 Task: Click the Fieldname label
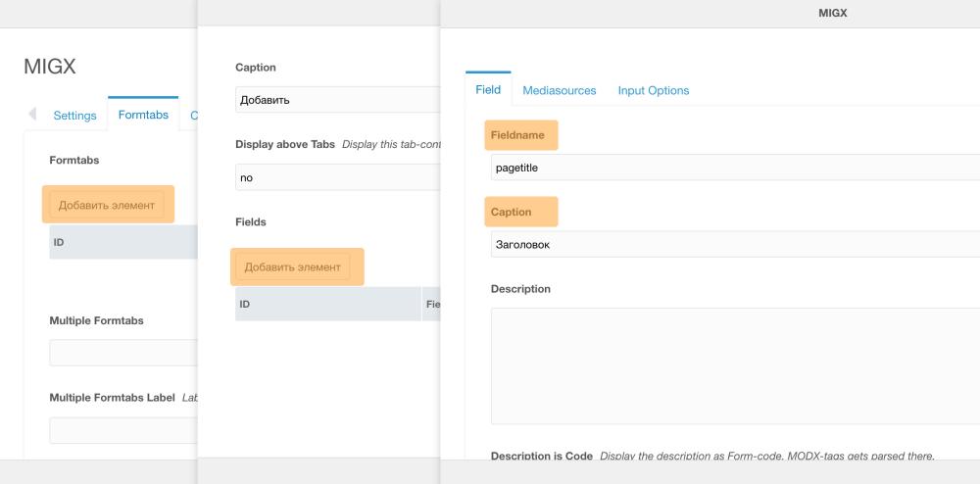point(517,135)
